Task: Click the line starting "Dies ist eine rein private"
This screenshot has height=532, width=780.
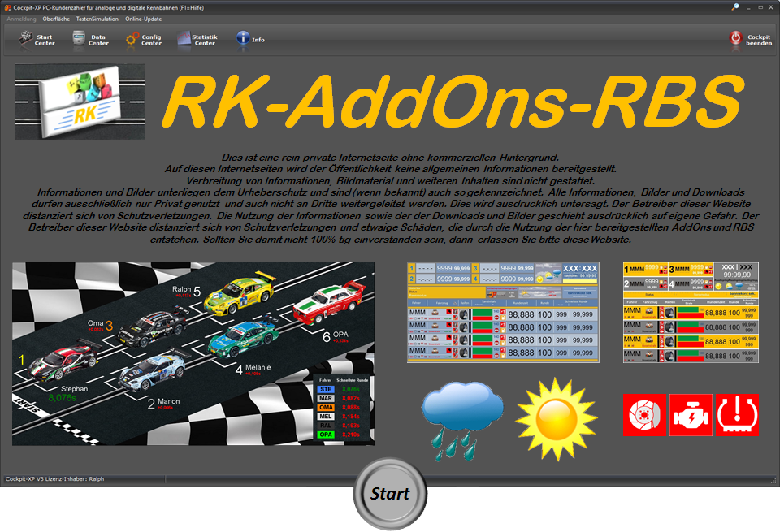Action: pos(391,158)
